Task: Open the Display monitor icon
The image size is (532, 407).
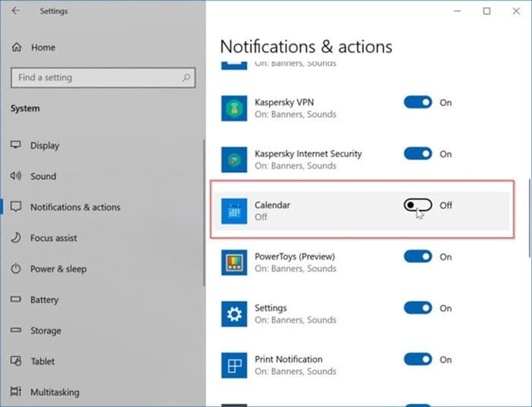Action: [16, 145]
